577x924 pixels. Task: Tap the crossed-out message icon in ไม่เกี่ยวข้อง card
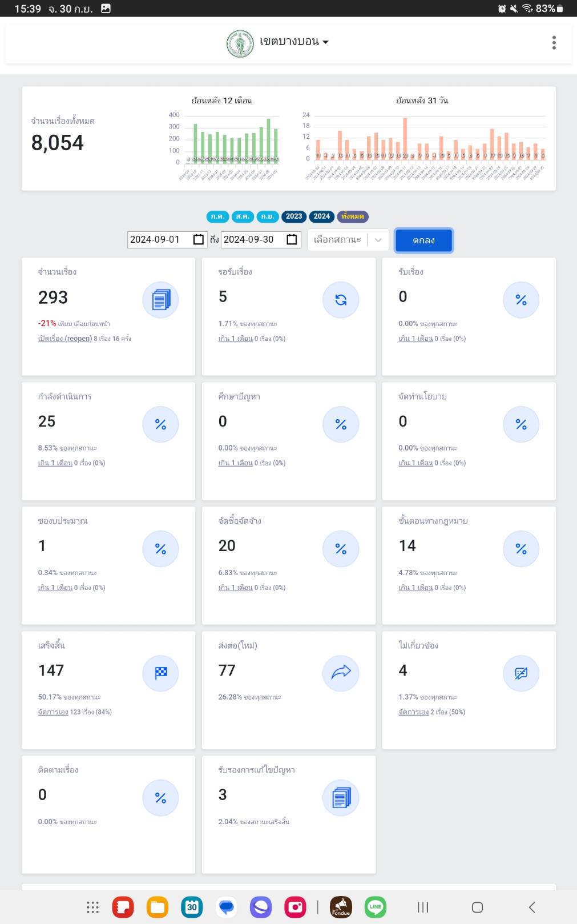(520, 673)
